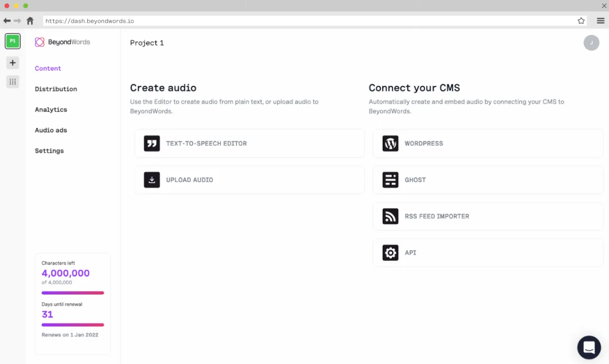This screenshot has width=609, height=364.
Task: Click the browser address bar
Action: 304,21
